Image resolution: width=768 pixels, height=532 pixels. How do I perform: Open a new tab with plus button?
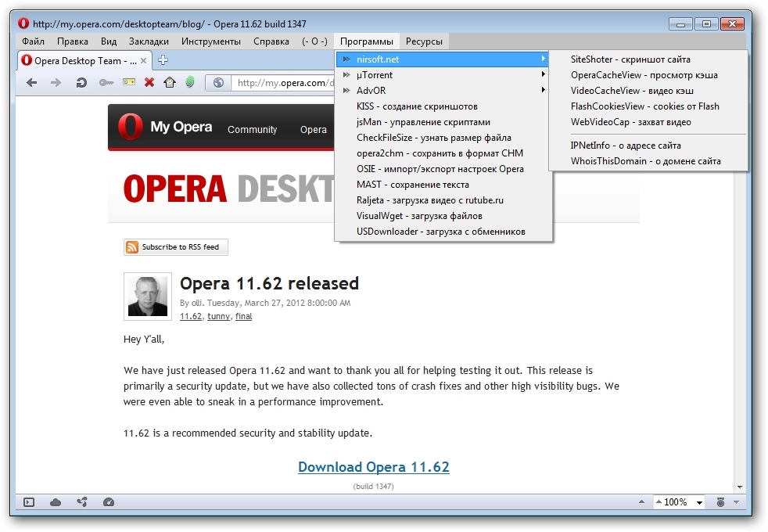click(x=163, y=60)
